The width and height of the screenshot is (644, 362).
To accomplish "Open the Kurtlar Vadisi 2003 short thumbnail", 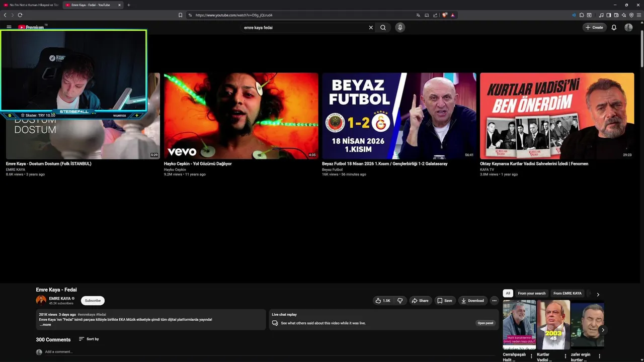I will (x=553, y=325).
